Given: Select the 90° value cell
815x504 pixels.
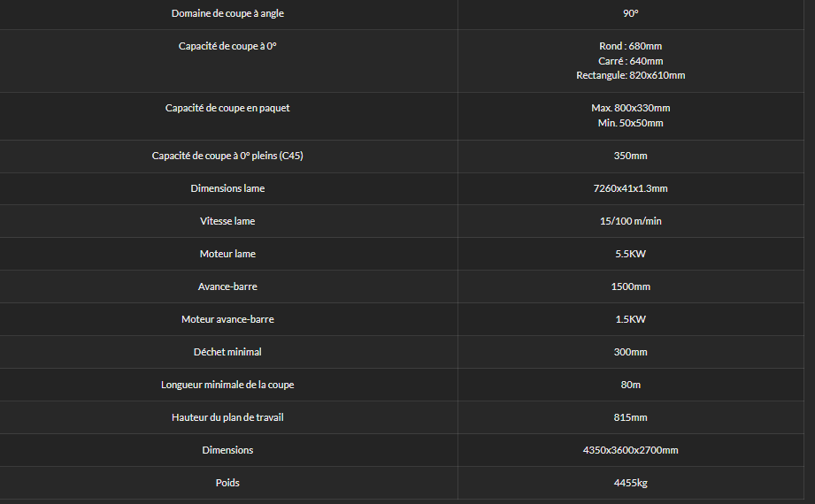Looking at the screenshot, I should pyautogui.click(x=630, y=13).
